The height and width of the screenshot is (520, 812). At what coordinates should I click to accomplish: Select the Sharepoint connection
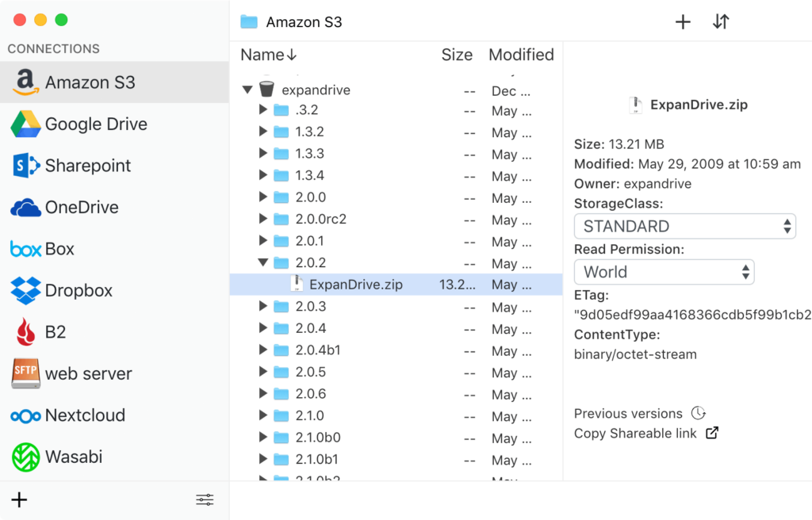pyautogui.click(x=87, y=166)
